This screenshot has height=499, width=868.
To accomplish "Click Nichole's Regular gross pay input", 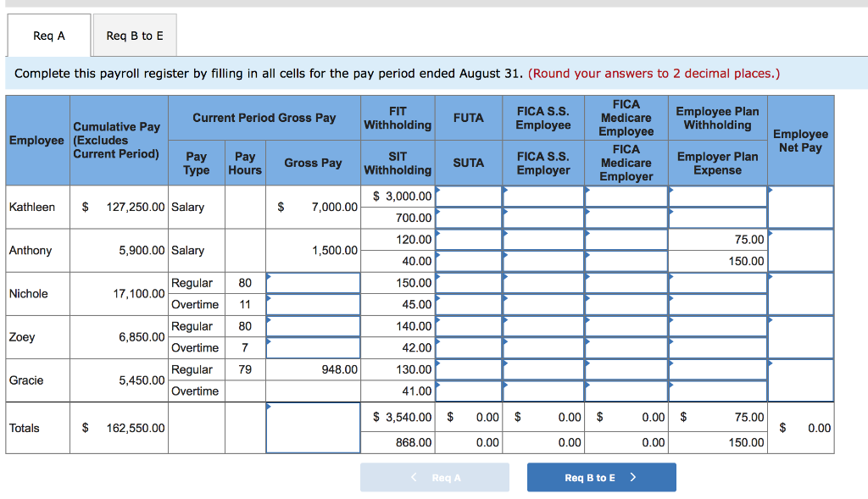I will coord(314,283).
